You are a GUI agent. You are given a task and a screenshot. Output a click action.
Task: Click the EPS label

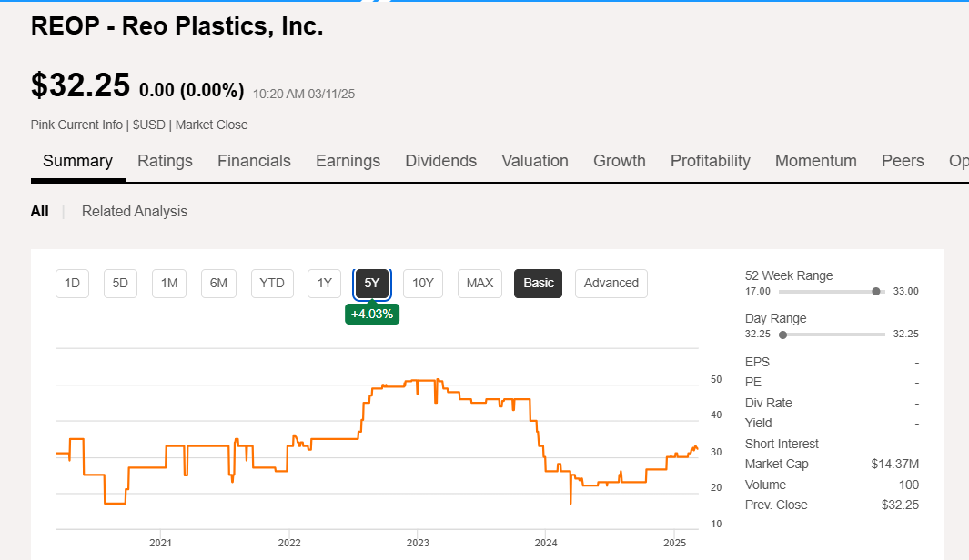pos(757,362)
